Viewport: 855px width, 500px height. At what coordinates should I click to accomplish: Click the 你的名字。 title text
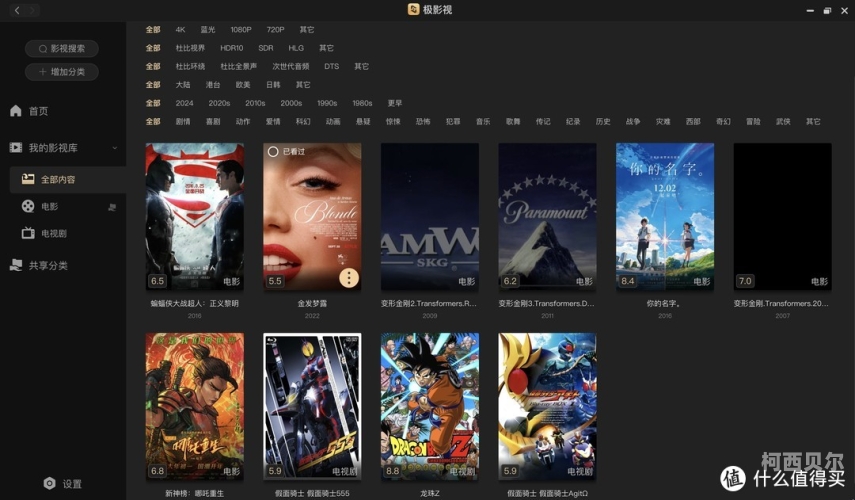pos(665,304)
